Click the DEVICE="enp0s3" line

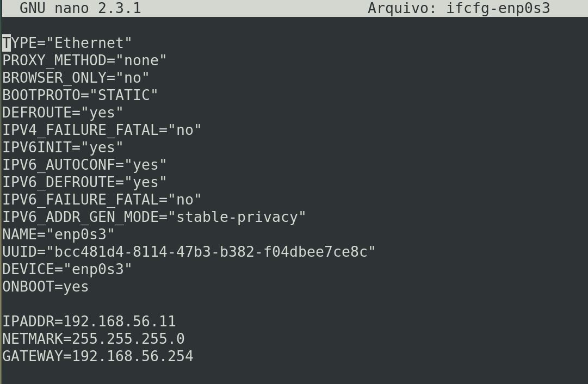(x=67, y=269)
